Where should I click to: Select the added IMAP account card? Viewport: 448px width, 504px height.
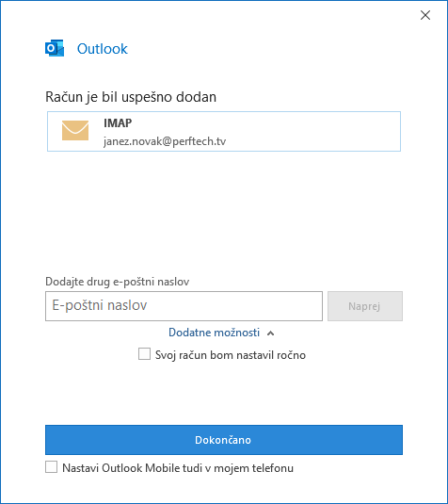224,131
